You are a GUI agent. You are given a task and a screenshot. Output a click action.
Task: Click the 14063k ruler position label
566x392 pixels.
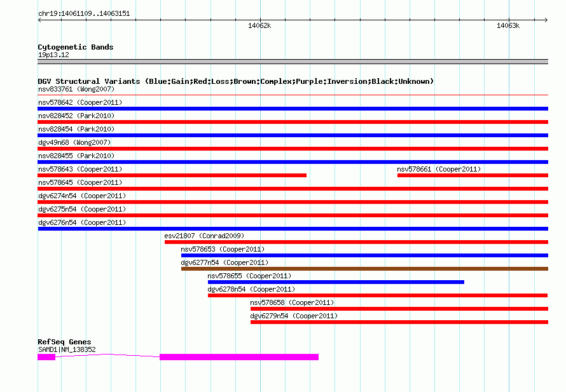point(508,25)
